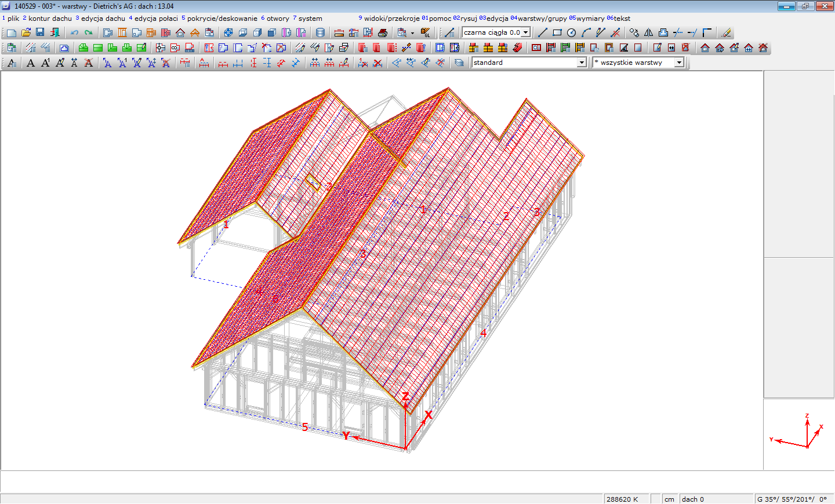The height and width of the screenshot is (504, 835).
Task: Click the OpenGL (GL) view icon
Action: click(426, 33)
